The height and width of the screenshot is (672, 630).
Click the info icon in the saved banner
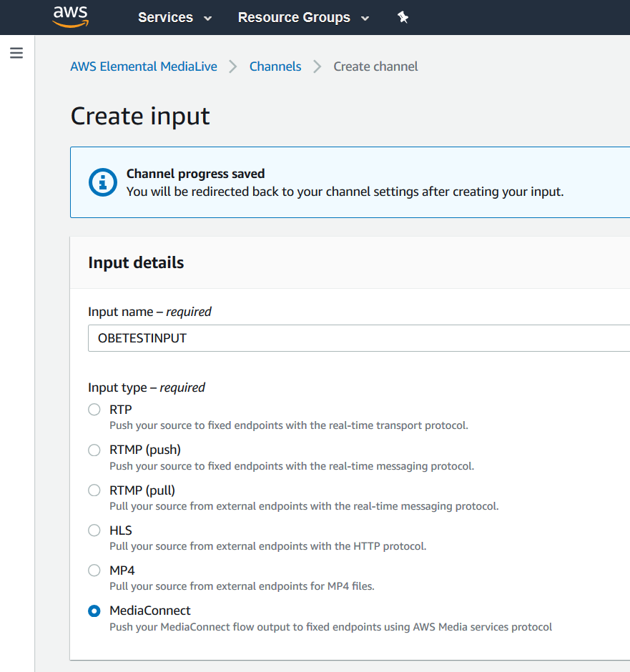(x=103, y=182)
